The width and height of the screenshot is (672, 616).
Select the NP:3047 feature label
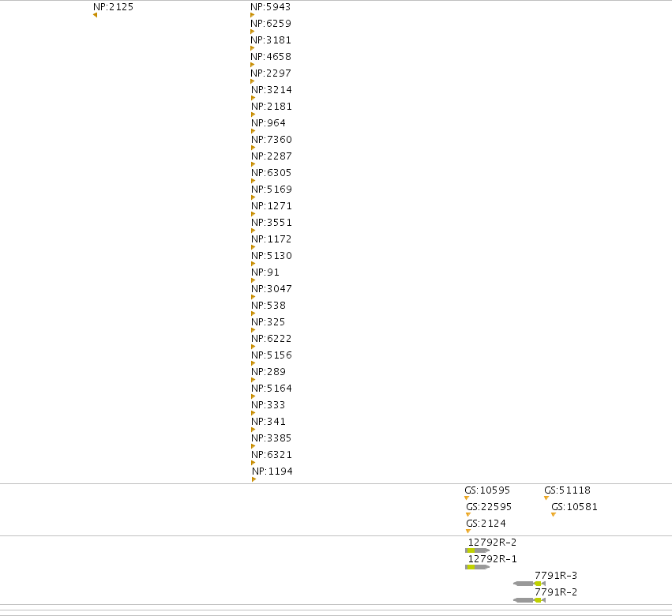coord(272,289)
